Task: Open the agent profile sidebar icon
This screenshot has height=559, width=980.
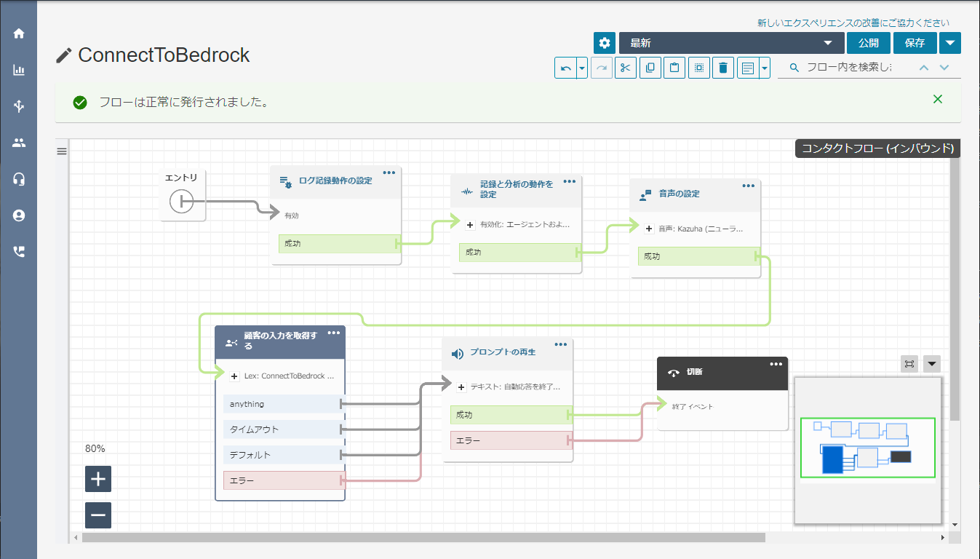Action: 19,215
